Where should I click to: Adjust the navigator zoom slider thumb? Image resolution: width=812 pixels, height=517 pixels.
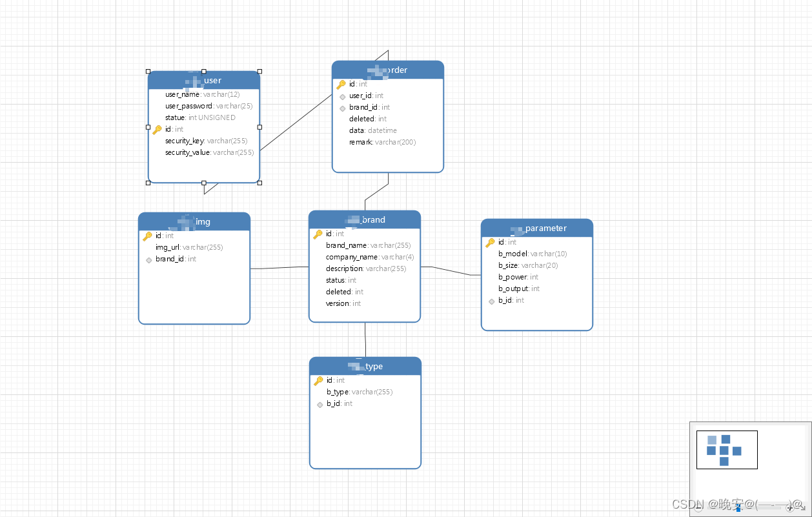[x=738, y=509]
